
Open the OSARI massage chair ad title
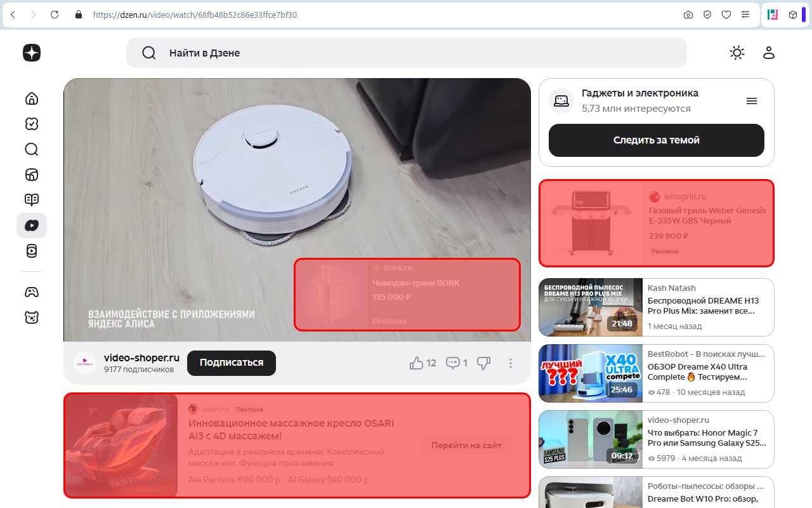point(291,430)
